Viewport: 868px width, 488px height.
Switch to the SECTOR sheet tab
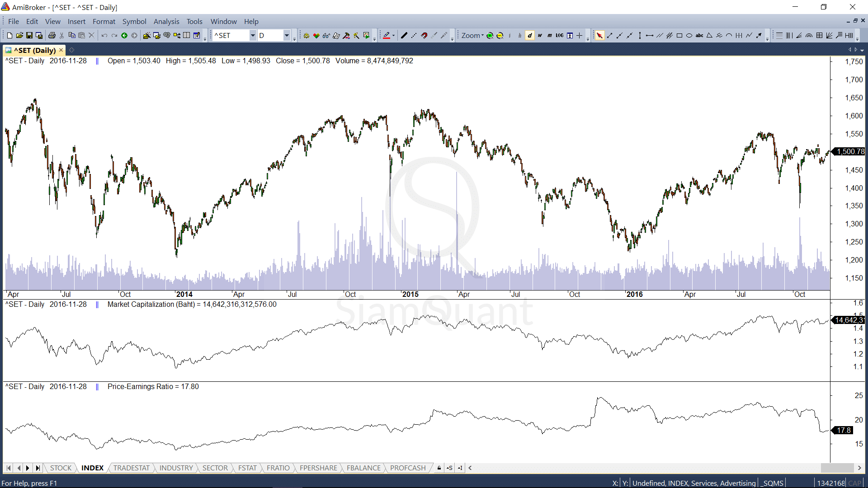pos(215,468)
